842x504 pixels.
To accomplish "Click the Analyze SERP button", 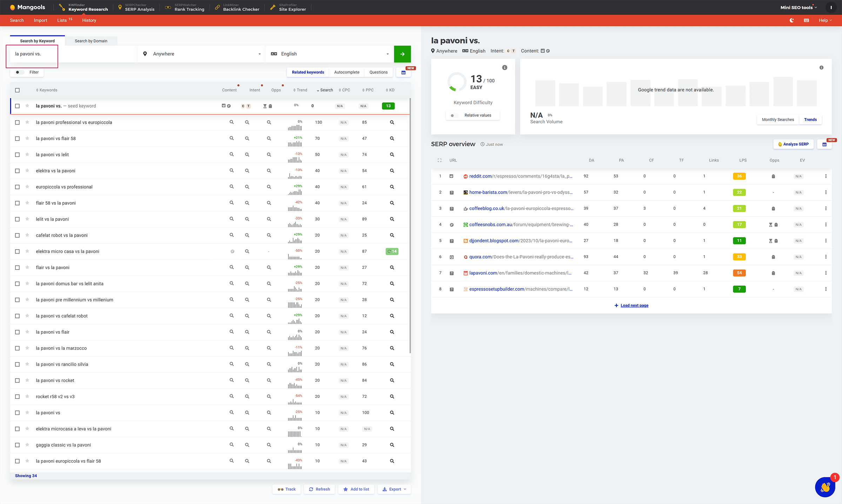I will click(x=793, y=144).
